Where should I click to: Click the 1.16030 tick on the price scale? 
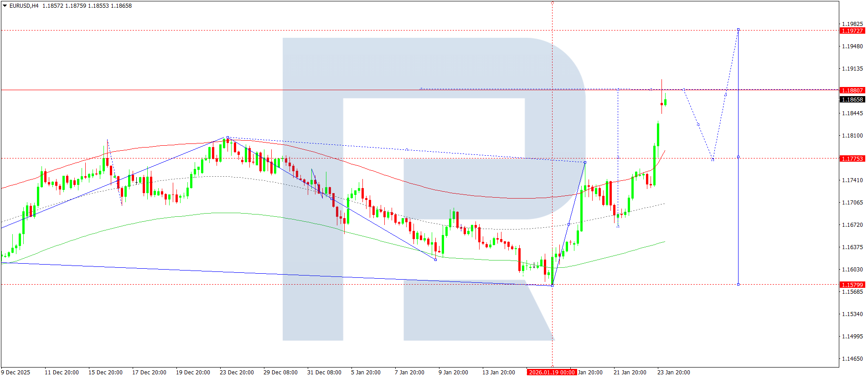point(852,269)
